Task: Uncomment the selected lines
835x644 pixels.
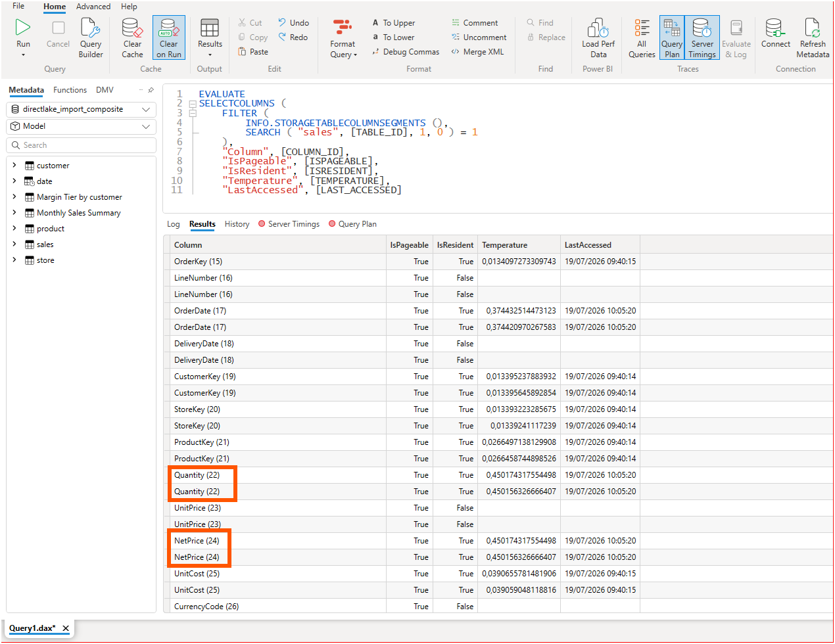Action: [479, 37]
